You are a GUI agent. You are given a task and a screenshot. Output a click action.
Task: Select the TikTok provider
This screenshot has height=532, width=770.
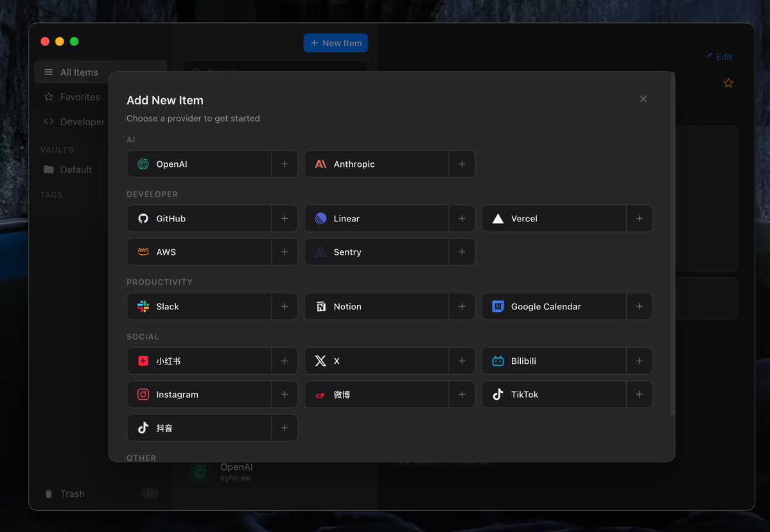tap(554, 394)
